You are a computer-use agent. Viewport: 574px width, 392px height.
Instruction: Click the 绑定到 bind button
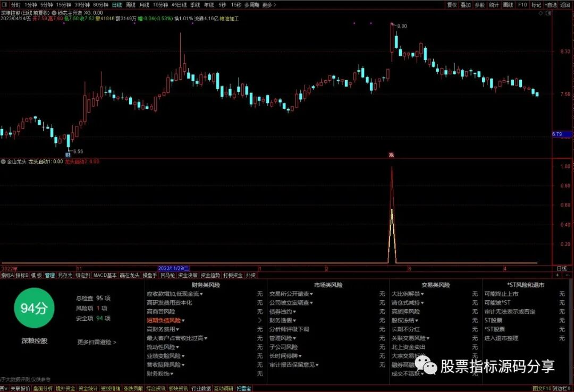(x=83, y=275)
